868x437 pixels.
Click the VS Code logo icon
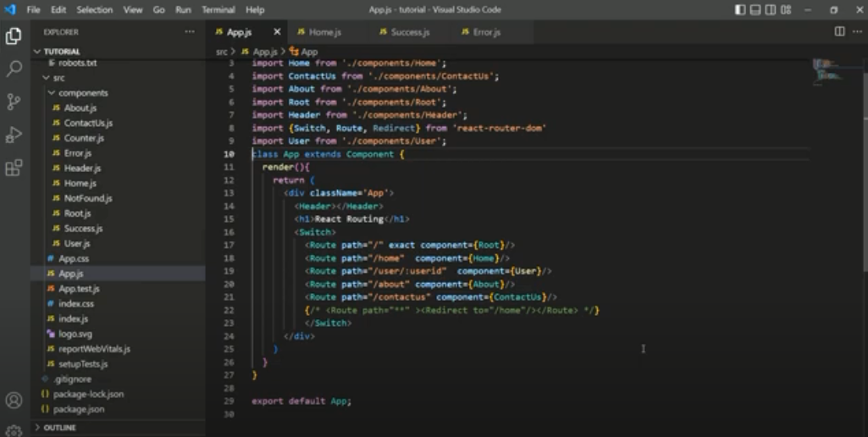coord(10,9)
